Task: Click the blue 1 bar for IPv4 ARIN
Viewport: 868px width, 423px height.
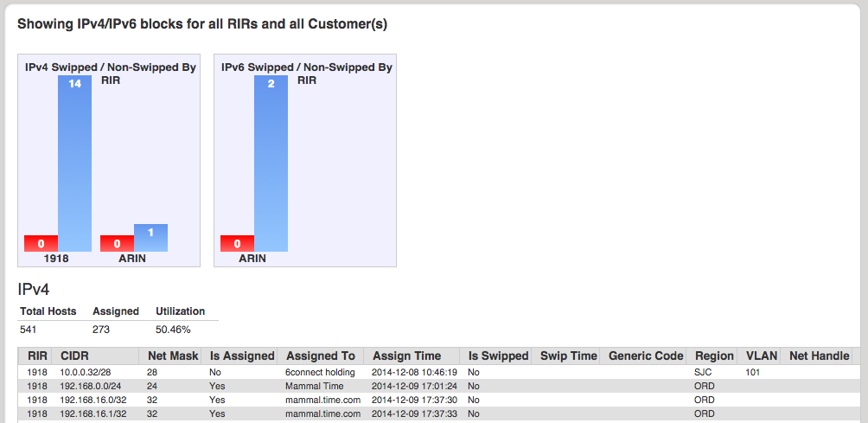Action: [150, 238]
